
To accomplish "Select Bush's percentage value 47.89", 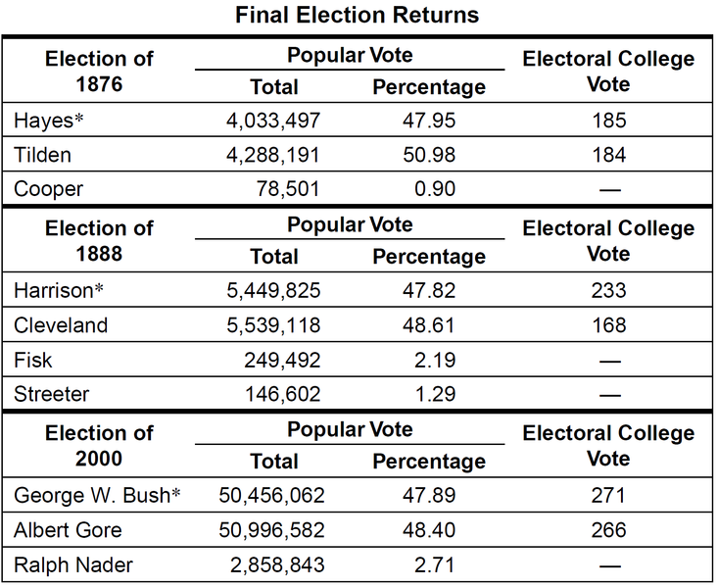I will pos(429,495).
